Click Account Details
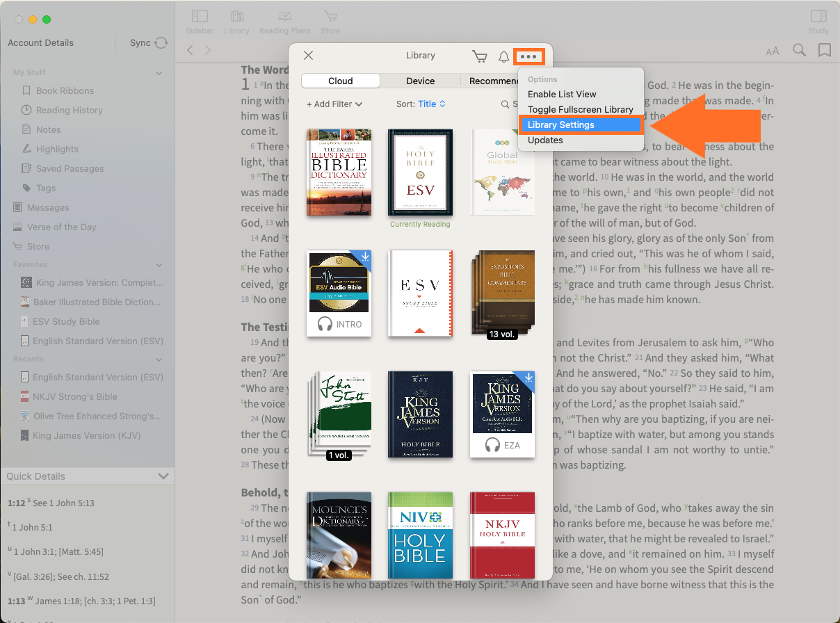This screenshot has height=623, width=840. [40, 42]
